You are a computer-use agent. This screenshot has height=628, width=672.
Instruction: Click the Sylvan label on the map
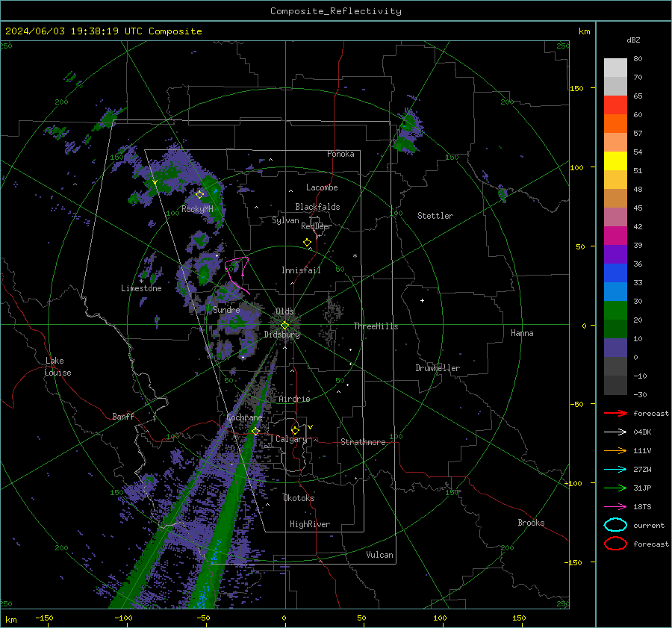coord(285,220)
